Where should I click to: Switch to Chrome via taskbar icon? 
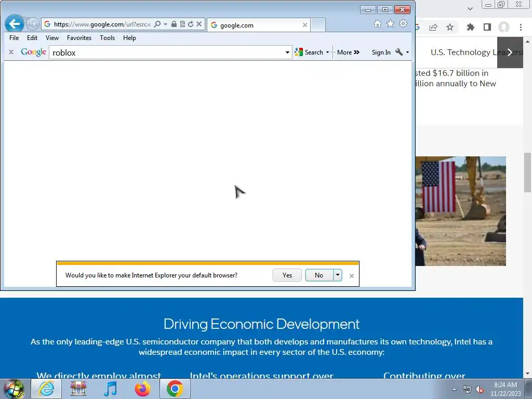(x=175, y=389)
